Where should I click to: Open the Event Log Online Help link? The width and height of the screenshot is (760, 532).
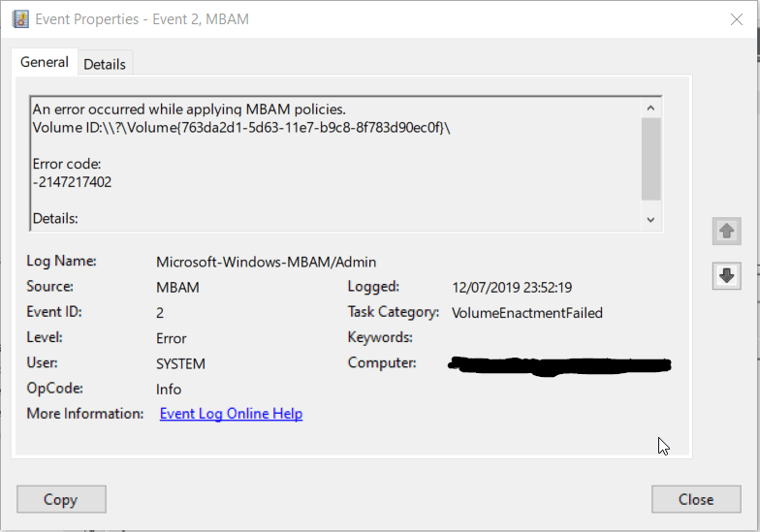[x=231, y=414]
